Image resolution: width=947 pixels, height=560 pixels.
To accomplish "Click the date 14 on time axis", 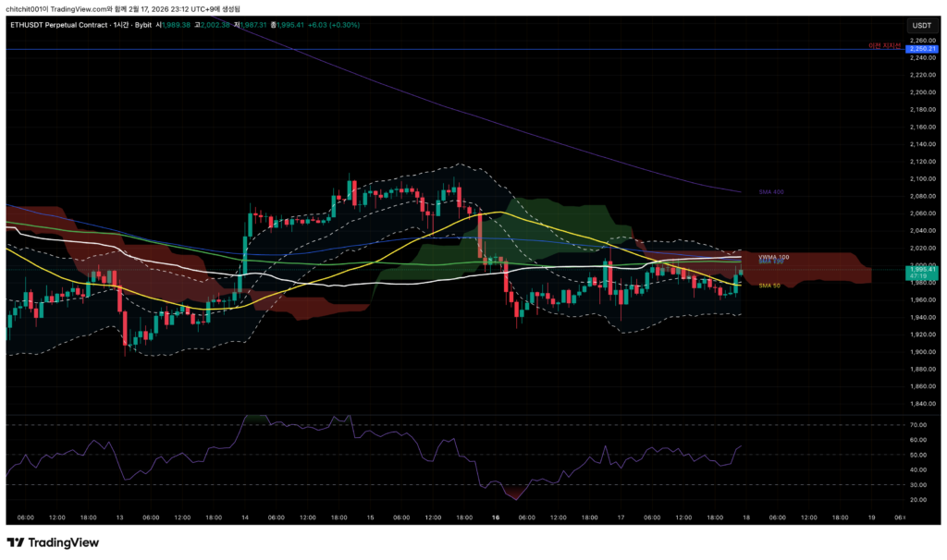I will click(x=245, y=517).
